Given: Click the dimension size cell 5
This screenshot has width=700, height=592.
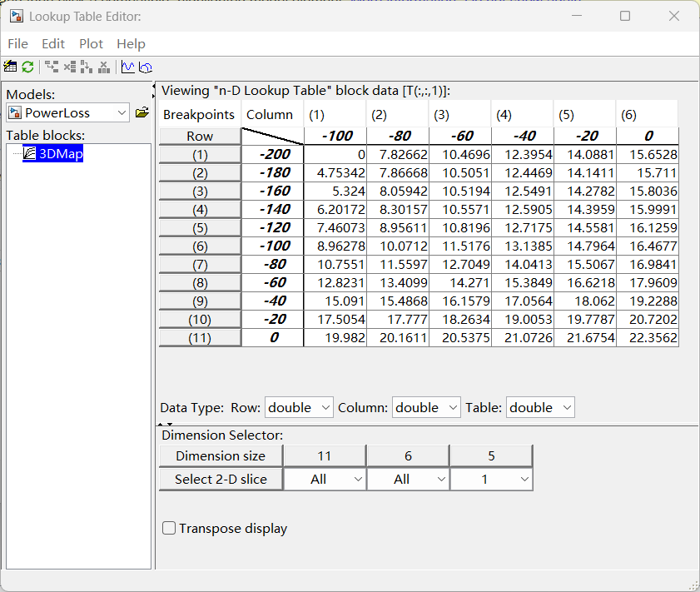Looking at the screenshot, I should (x=492, y=455).
